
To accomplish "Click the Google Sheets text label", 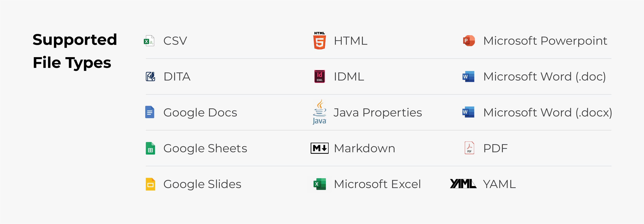I will point(205,148).
